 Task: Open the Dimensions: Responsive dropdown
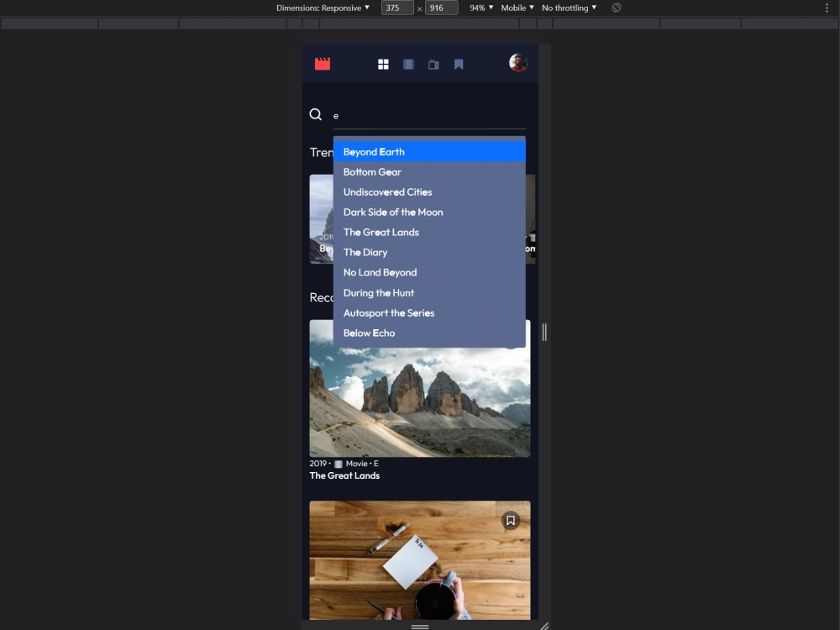pos(323,8)
